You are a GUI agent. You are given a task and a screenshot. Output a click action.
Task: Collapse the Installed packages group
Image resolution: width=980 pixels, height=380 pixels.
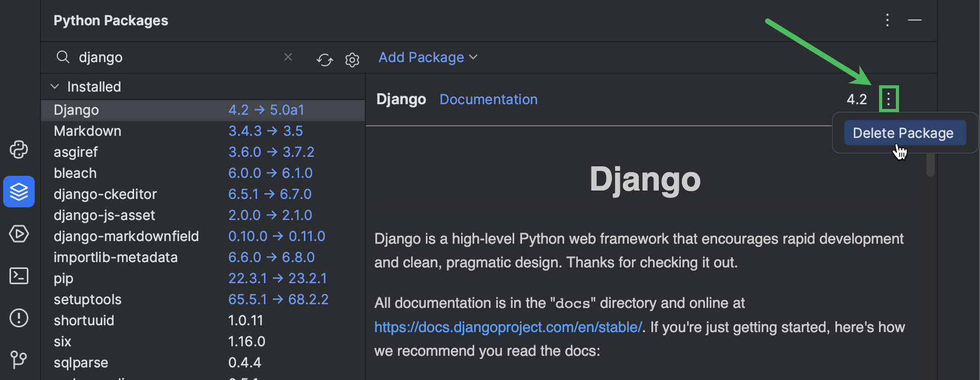[55, 86]
